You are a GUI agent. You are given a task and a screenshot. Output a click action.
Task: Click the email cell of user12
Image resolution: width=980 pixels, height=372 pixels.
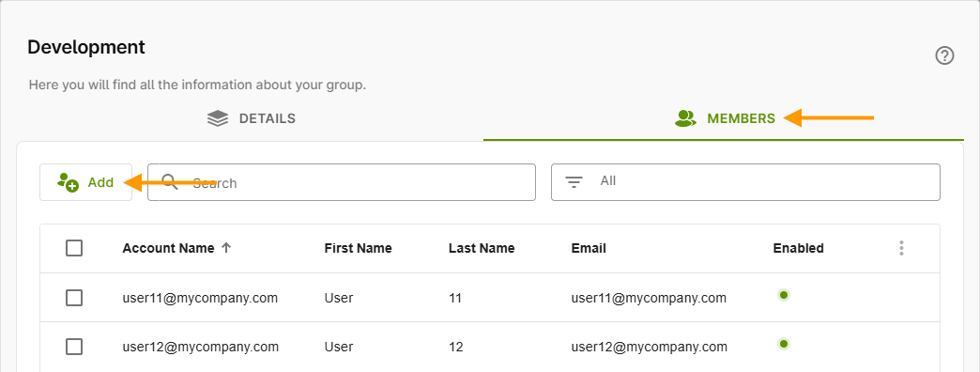point(650,347)
